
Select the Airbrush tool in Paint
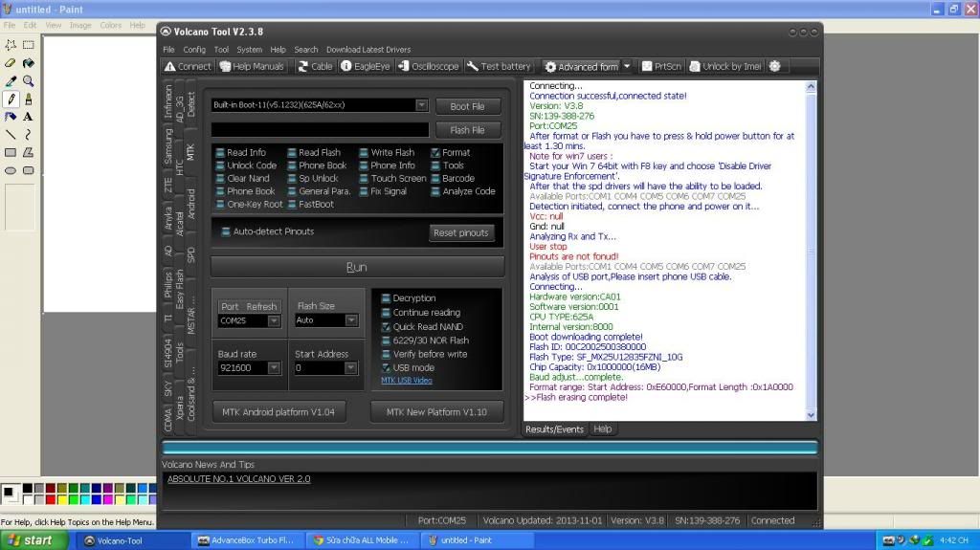(11, 117)
